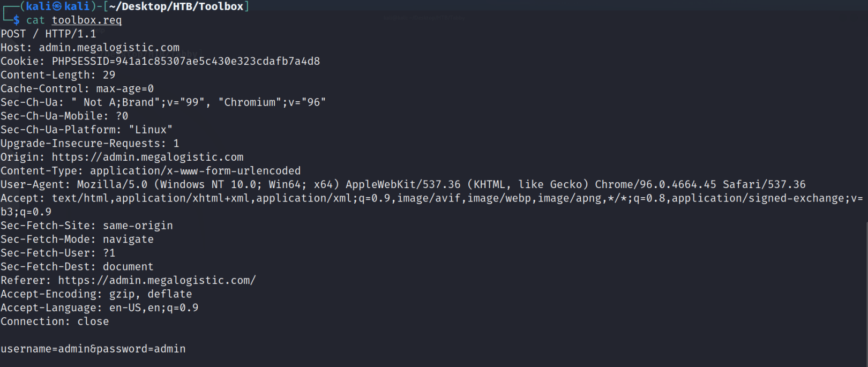This screenshot has width=868, height=367.
Task: Click the PHPSESSID cookie value
Action: [x=185, y=61]
